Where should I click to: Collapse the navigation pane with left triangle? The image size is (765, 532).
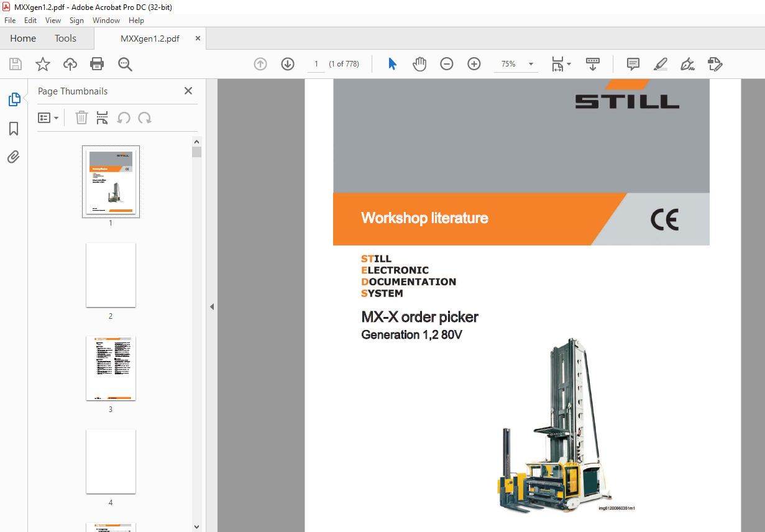[212, 306]
